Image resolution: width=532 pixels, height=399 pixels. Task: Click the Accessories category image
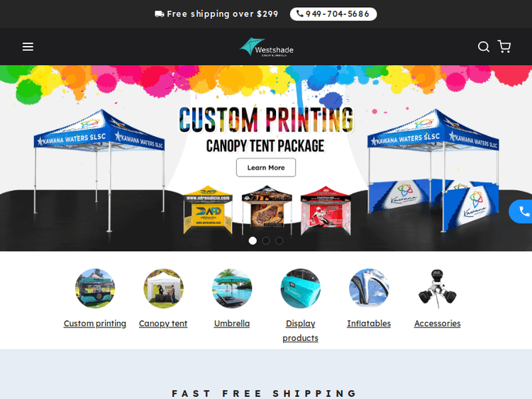[x=438, y=288]
